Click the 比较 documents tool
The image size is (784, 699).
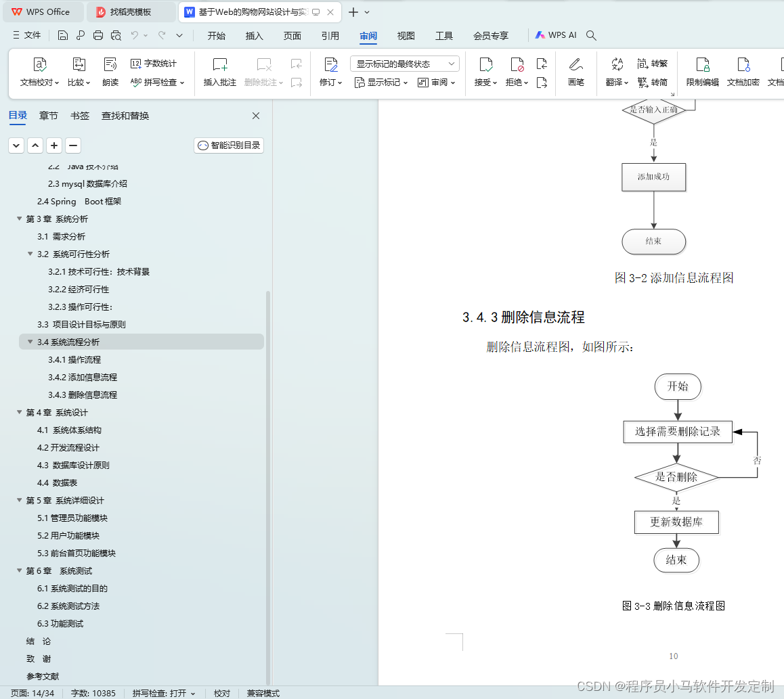click(x=79, y=72)
